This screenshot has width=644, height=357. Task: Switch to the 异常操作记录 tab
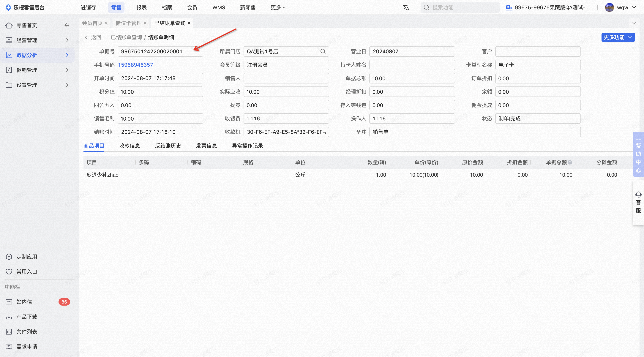coord(247,146)
